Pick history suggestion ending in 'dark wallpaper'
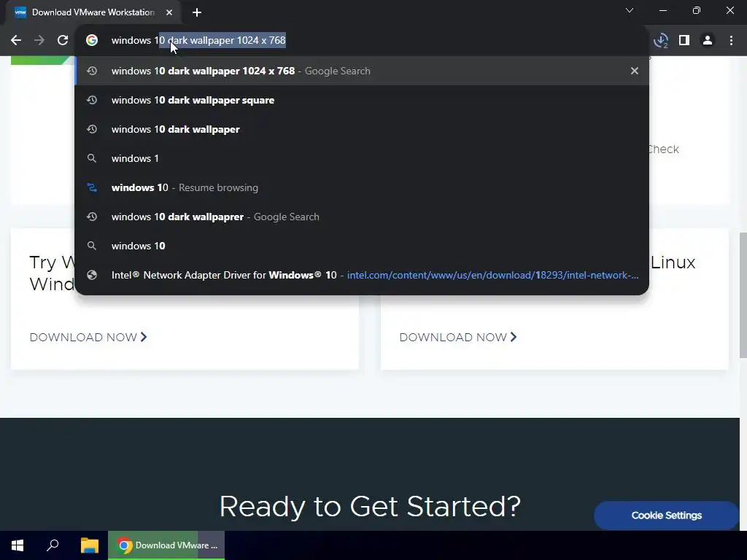This screenshot has width=747, height=560. (x=362, y=129)
